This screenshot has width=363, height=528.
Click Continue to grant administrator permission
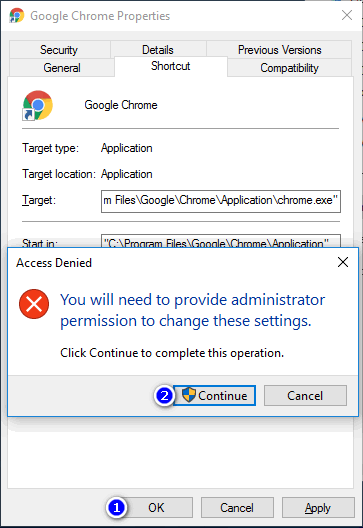click(x=214, y=395)
